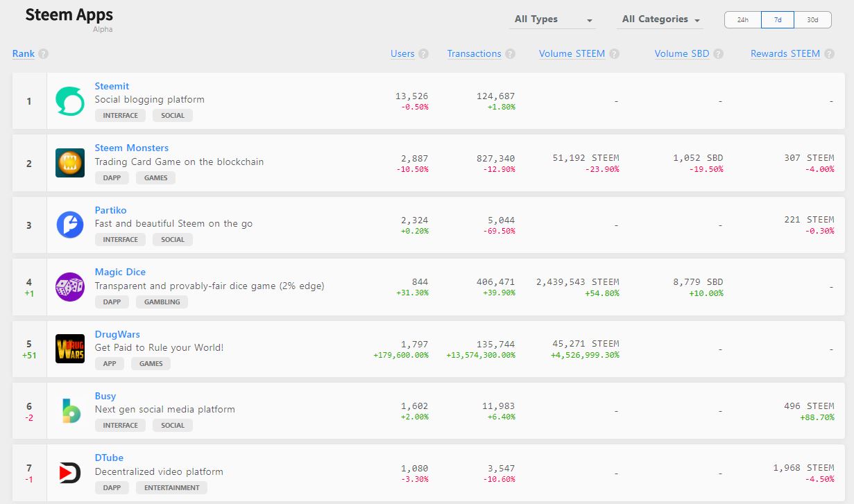
Task: Click the help icon next to Users
Action: [x=423, y=54]
